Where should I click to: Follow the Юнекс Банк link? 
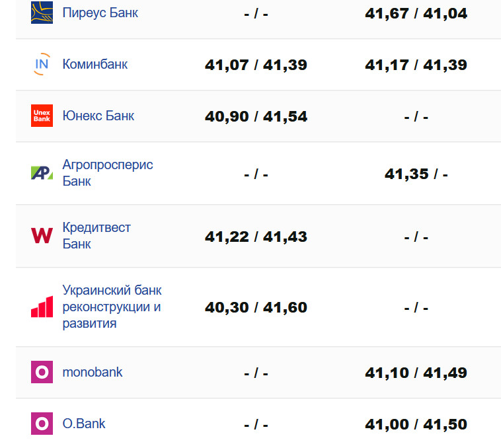pyautogui.click(x=98, y=116)
